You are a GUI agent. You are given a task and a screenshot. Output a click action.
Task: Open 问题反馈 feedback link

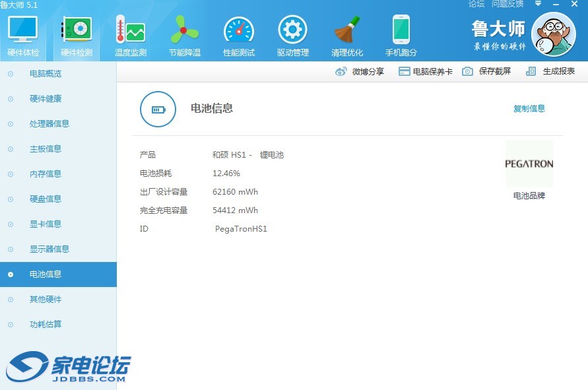(507, 4)
